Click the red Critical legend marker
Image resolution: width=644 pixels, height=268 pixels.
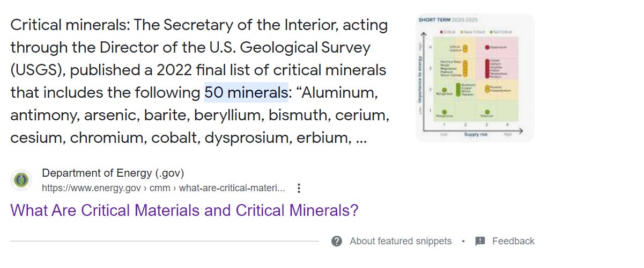(x=441, y=32)
